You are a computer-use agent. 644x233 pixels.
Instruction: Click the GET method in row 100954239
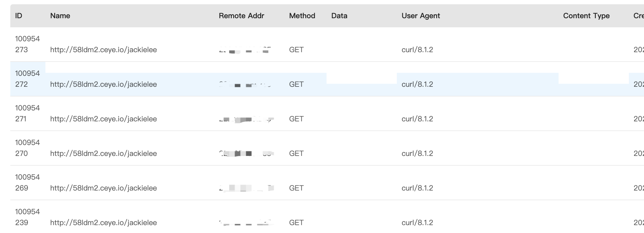pos(296,223)
